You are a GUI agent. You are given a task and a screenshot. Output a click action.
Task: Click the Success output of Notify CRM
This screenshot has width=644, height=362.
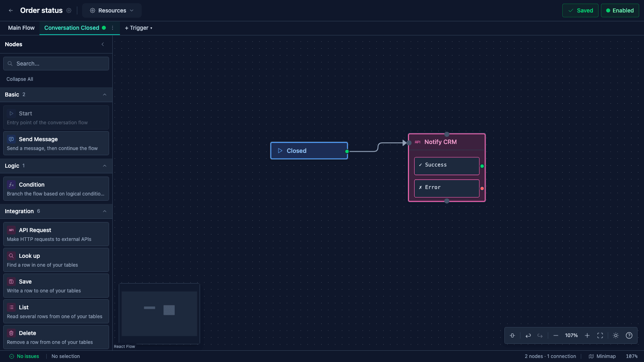point(447,166)
